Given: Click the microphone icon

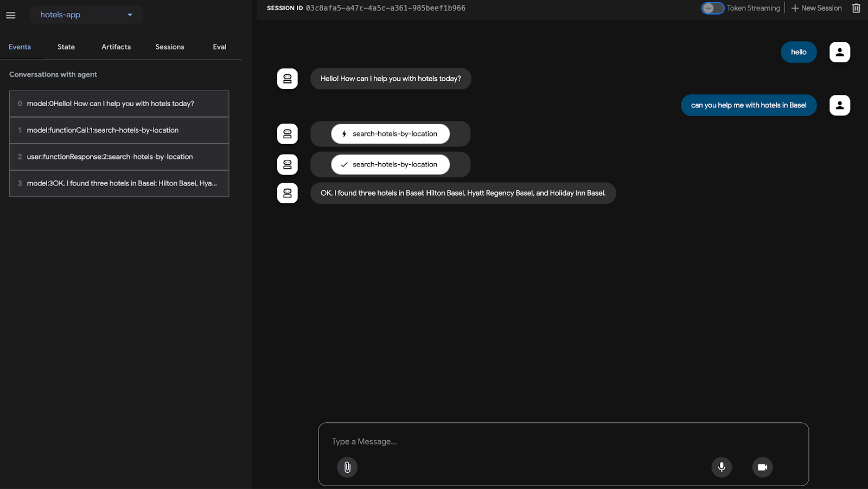Looking at the screenshot, I should tap(722, 467).
